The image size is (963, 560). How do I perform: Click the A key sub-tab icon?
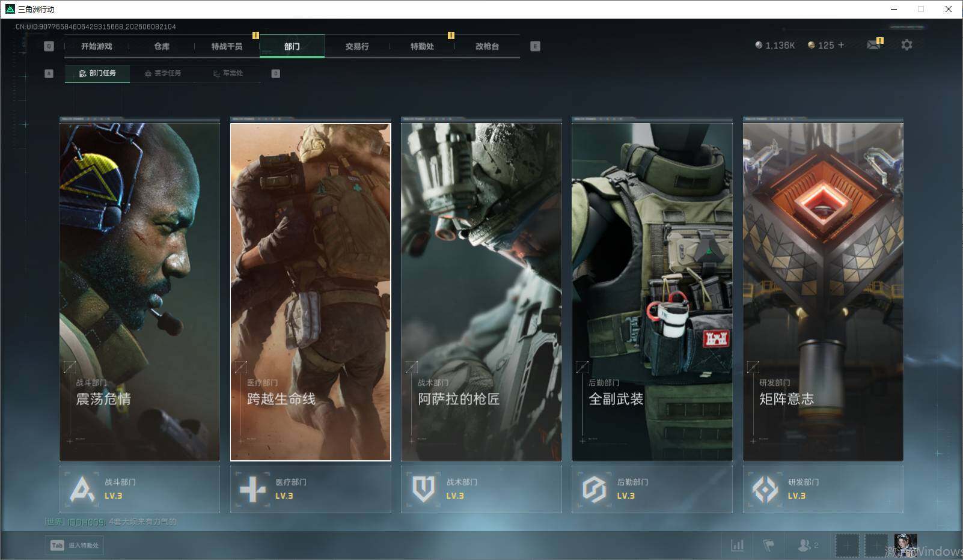click(49, 73)
